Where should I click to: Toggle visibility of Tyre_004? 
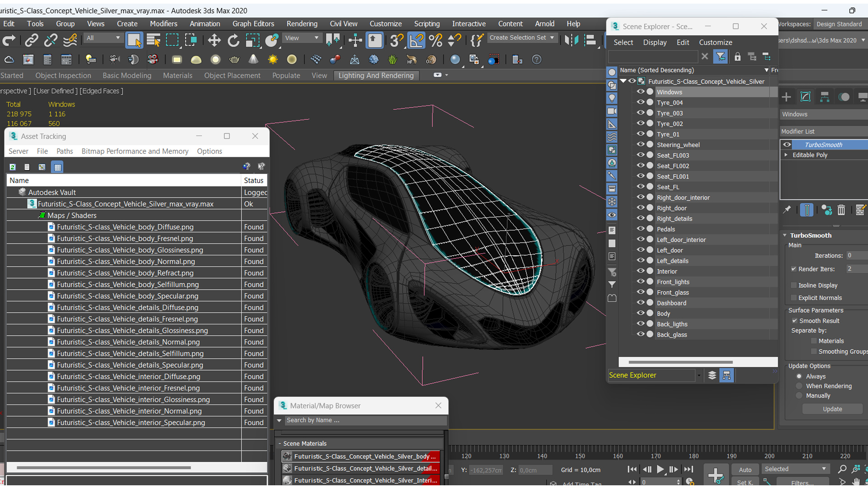pos(640,102)
